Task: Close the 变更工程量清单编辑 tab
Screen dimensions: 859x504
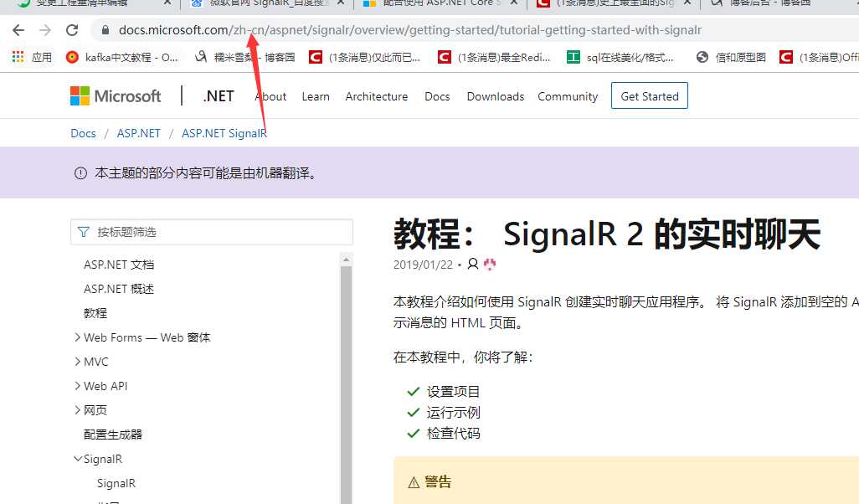Action: tap(167, 3)
